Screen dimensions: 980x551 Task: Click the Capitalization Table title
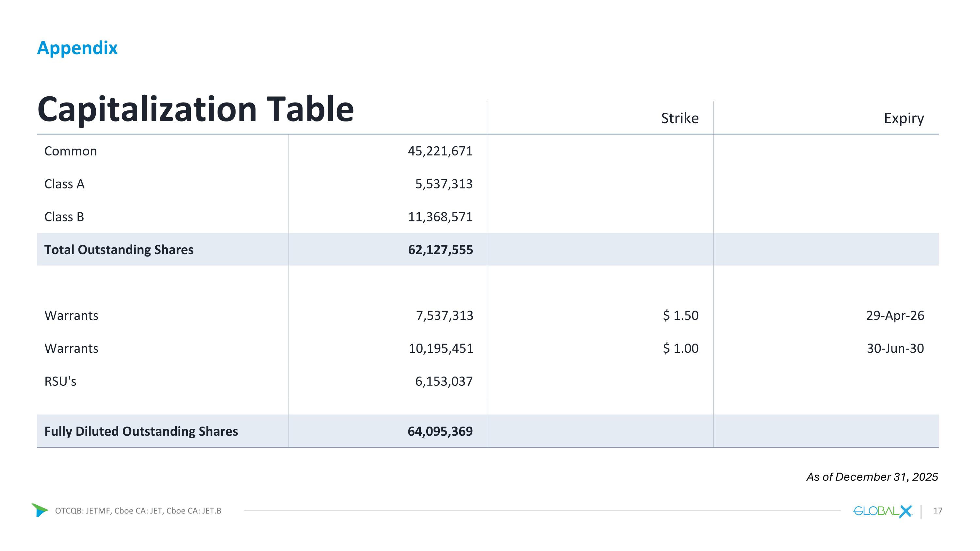pos(196,109)
